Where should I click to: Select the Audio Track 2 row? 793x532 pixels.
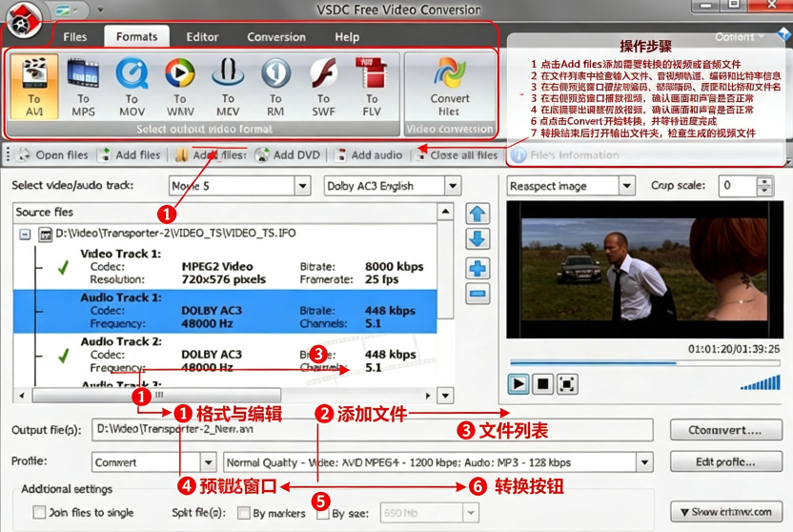click(x=225, y=355)
